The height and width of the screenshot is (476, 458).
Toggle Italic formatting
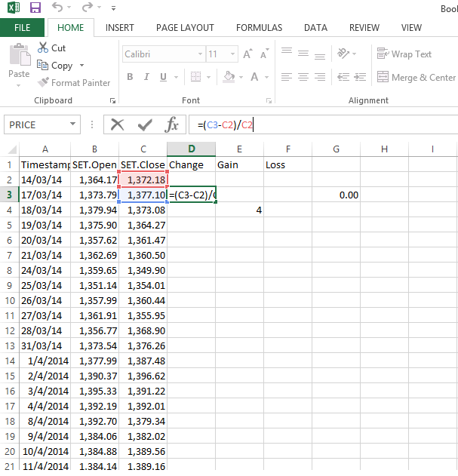pyautogui.click(x=148, y=77)
